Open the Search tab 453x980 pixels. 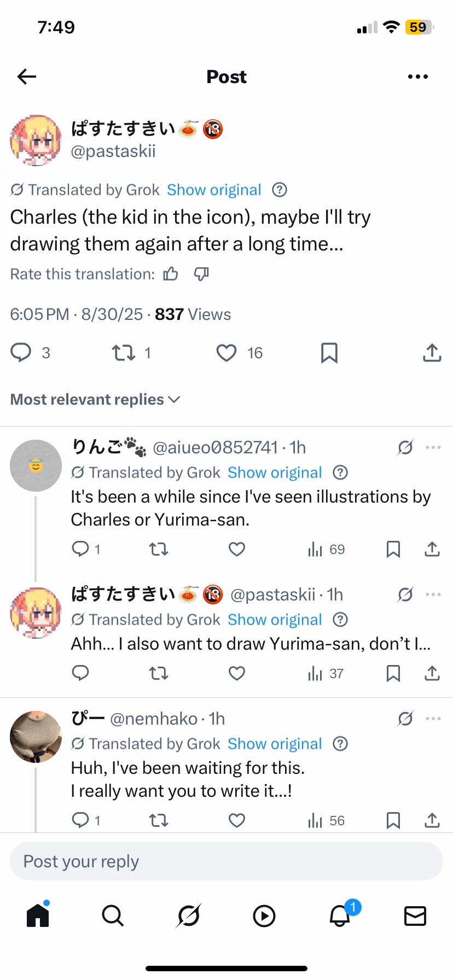click(113, 915)
